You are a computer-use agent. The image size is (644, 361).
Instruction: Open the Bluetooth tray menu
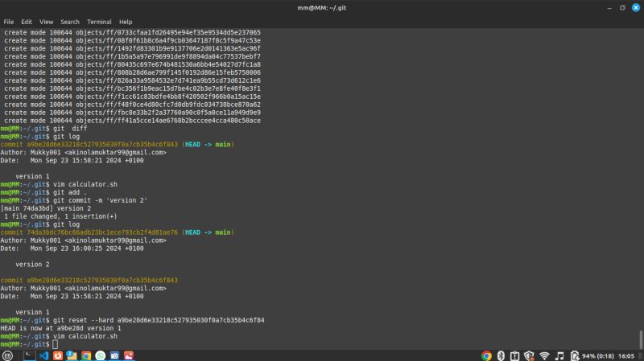(500, 355)
